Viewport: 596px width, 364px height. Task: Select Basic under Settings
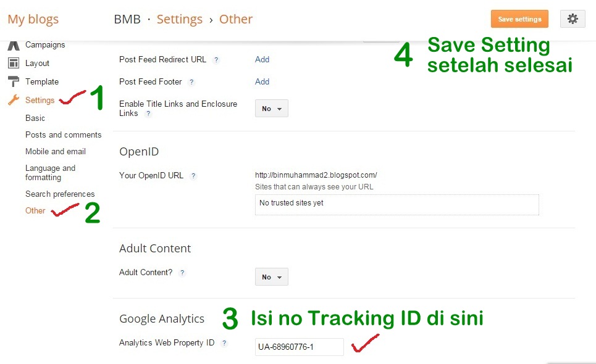click(35, 118)
